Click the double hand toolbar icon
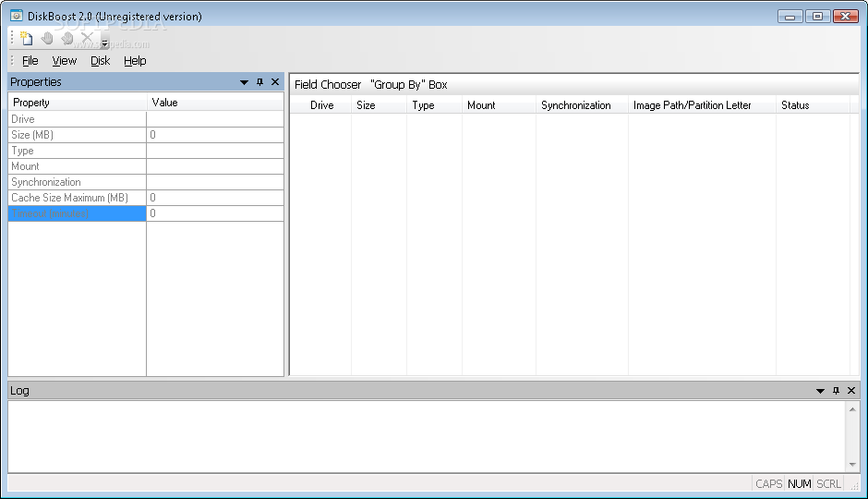This screenshot has width=868, height=499. (67, 38)
